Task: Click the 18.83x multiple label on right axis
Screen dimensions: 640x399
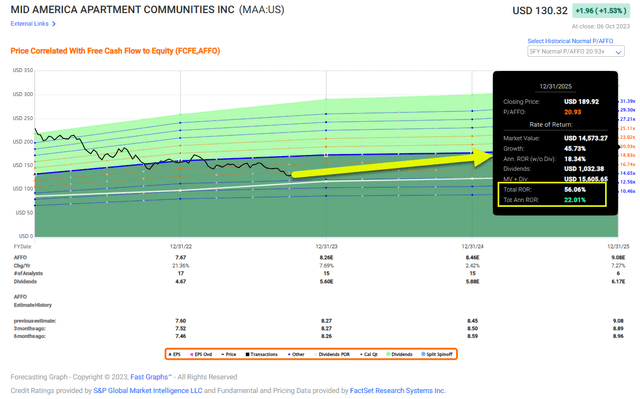Action: point(628,155)
